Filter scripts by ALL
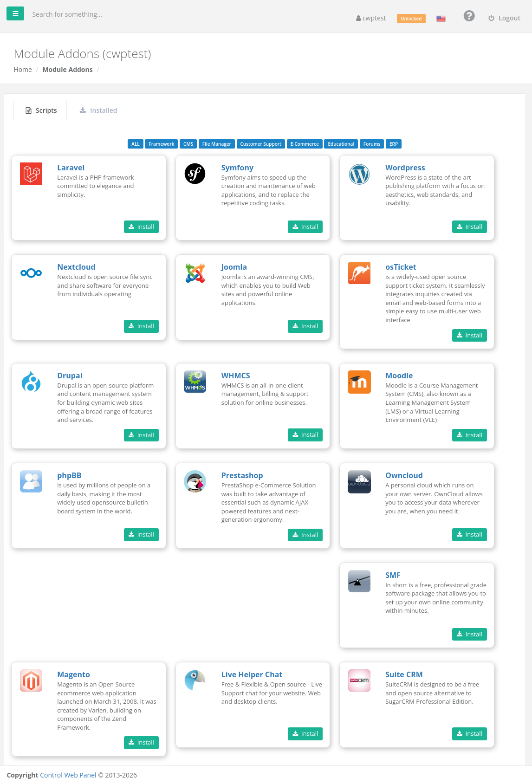The height and width of the screenshot is (784, 532). (x=135, y=144)
